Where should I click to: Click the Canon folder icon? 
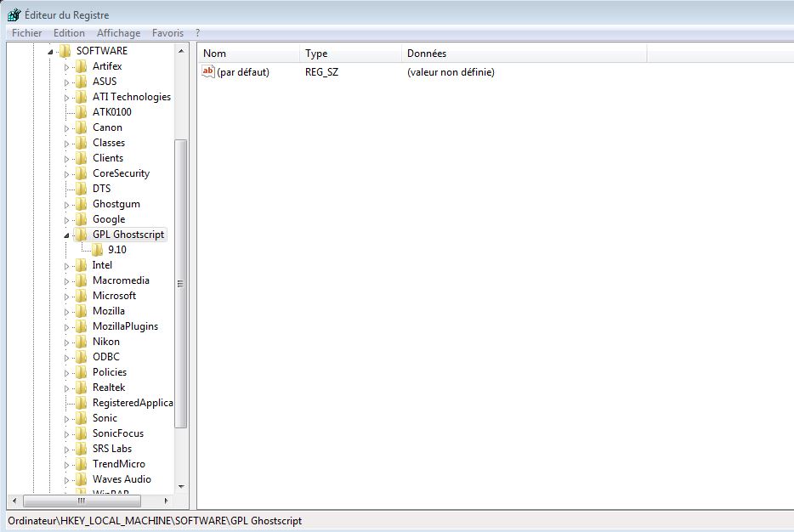81,127
